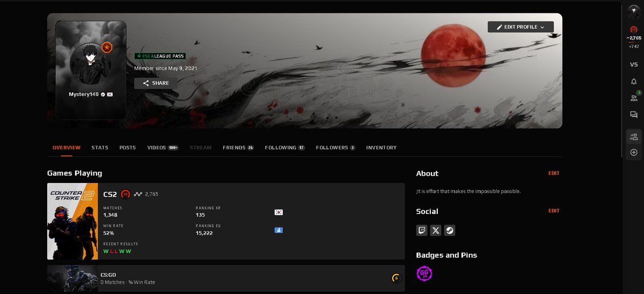This screenshot has height=294, width=644.
Task: Click the CS:GO 0 Matches text
Action: 128,282
